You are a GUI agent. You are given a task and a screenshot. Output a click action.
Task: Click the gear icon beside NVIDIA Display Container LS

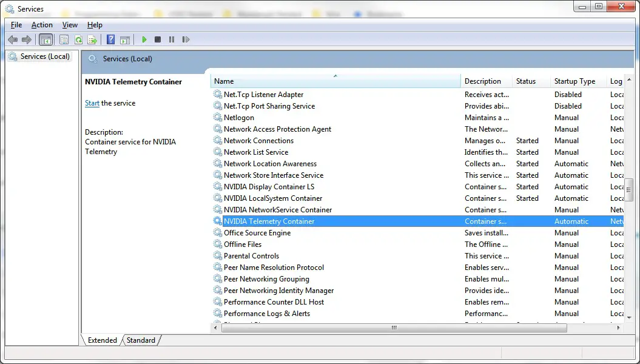tap(218, 186)
